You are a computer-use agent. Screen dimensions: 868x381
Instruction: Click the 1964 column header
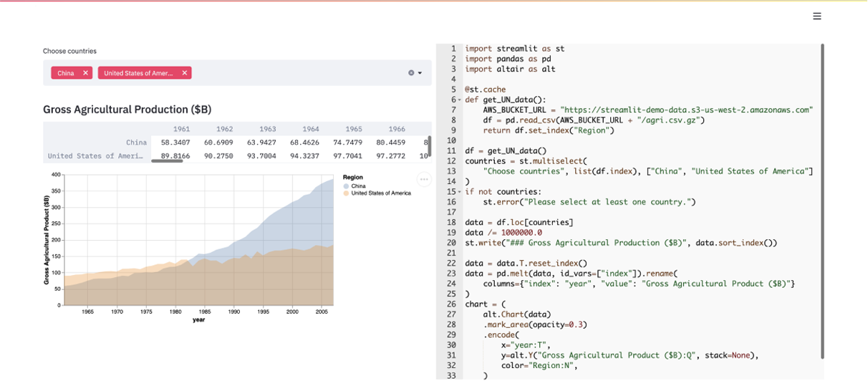coord(310,129)
